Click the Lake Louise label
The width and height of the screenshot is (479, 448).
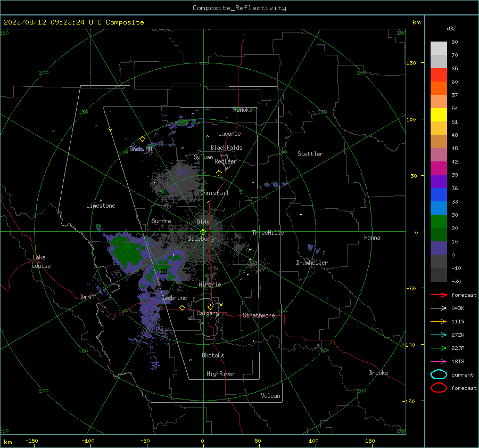pos(41,262)
